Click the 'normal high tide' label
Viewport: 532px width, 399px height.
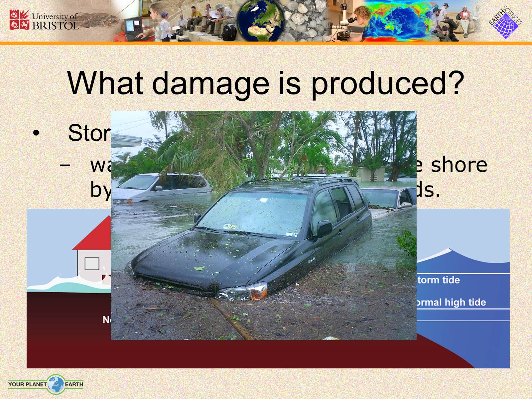click(x=451, y=302)
